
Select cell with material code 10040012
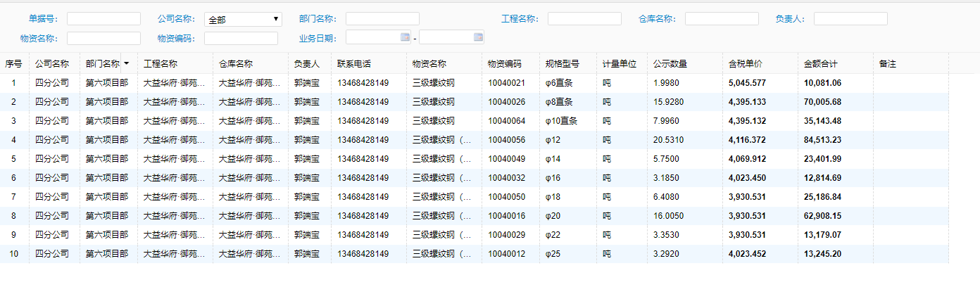(510, 254)
